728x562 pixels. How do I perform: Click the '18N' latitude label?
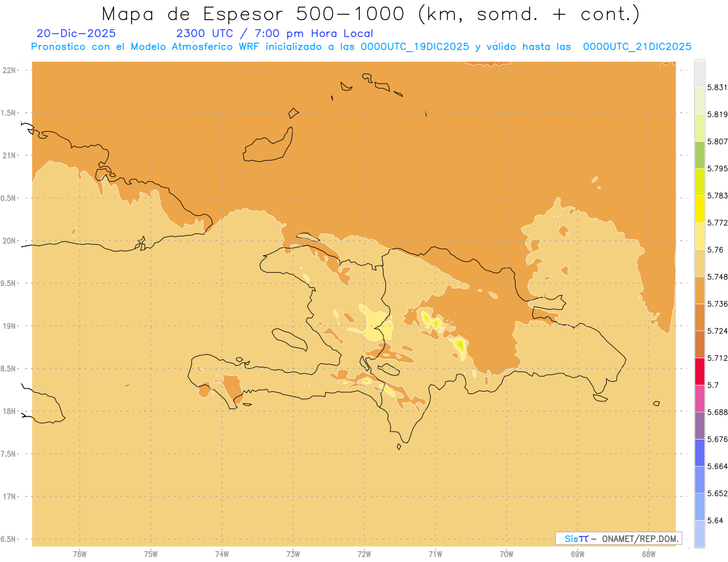[x=10, y=411]
